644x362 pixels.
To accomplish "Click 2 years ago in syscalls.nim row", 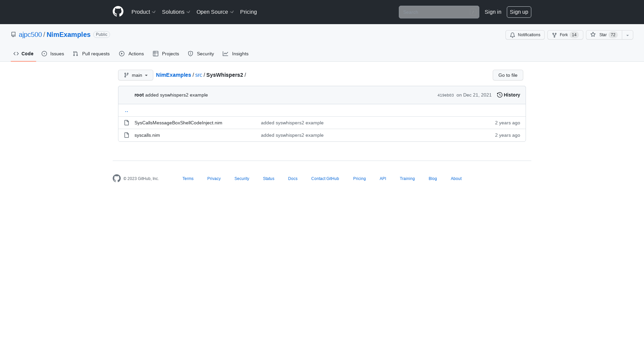I will pos(507,135).
